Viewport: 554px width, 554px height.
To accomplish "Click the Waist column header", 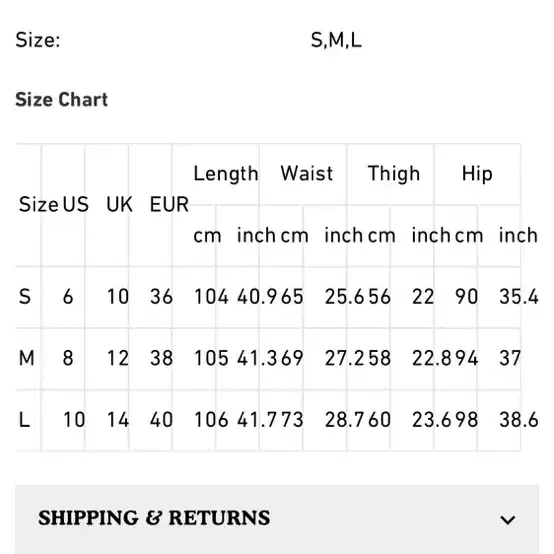I will [307, 173].
